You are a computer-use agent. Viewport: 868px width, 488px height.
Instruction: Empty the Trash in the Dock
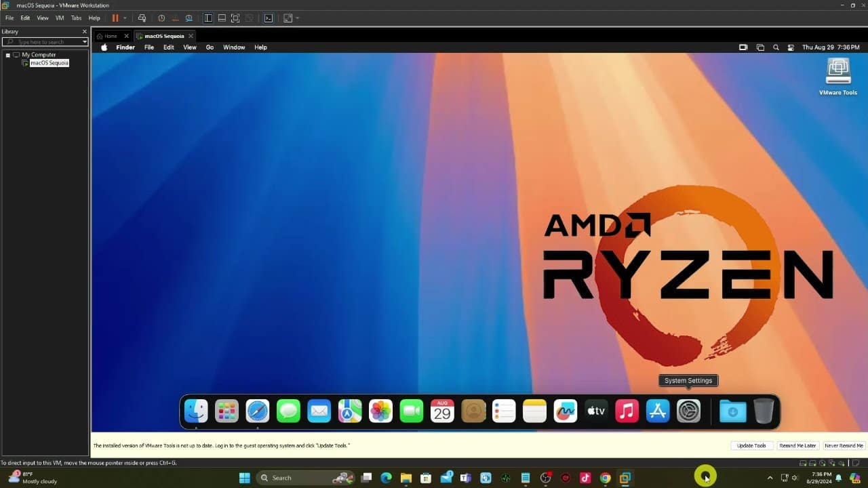pos(764,410)
